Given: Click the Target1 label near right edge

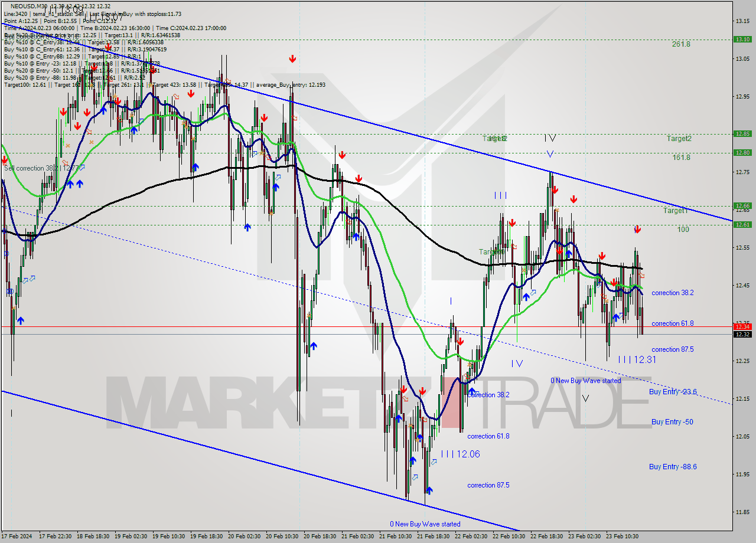Looking at the screenshot, I should (x=675, y=211).
